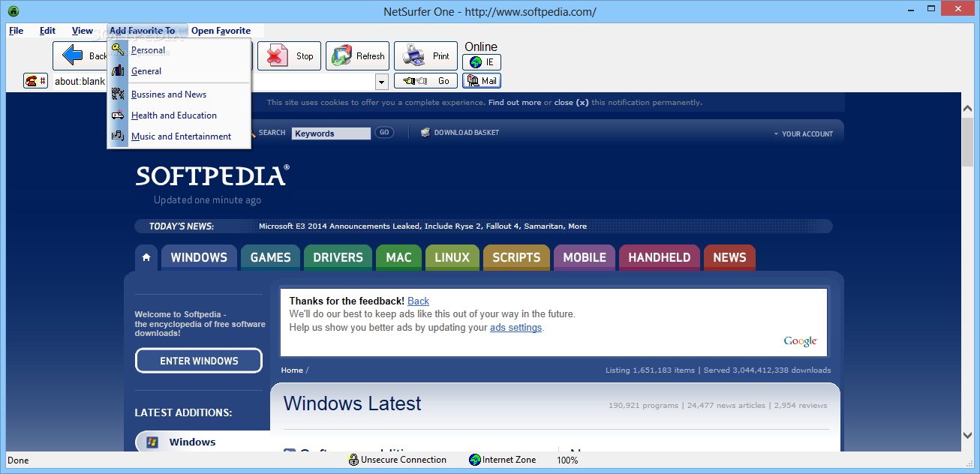The height and width of the screenshot is (474, 980).
Task: Select Health and Education category
Action: [179, 115]
